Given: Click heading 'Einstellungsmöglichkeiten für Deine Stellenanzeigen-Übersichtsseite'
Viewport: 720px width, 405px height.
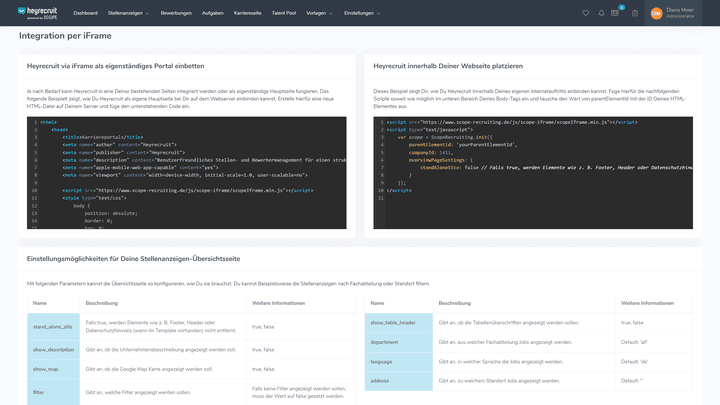Looking at the screenshot, I should (133, 259).
